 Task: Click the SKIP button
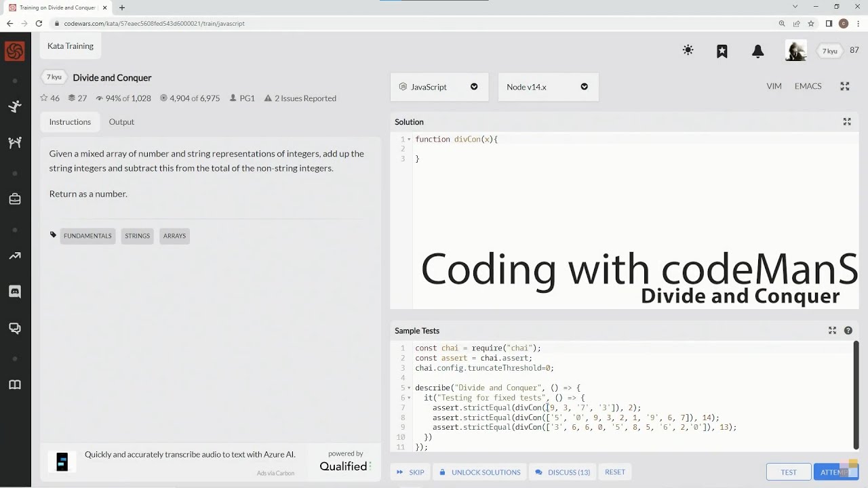pyautogui.click(x=410, y=472)
